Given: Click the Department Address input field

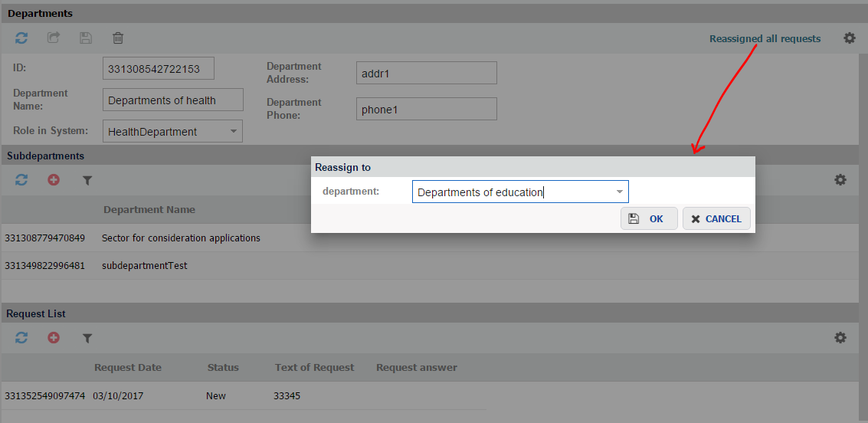Looking at the screenshot, I should (x=426, y=74).
